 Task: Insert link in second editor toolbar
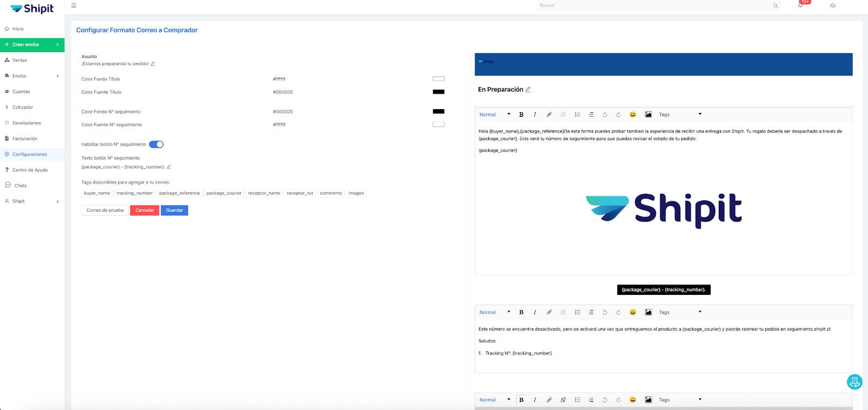tap(549, 312)
